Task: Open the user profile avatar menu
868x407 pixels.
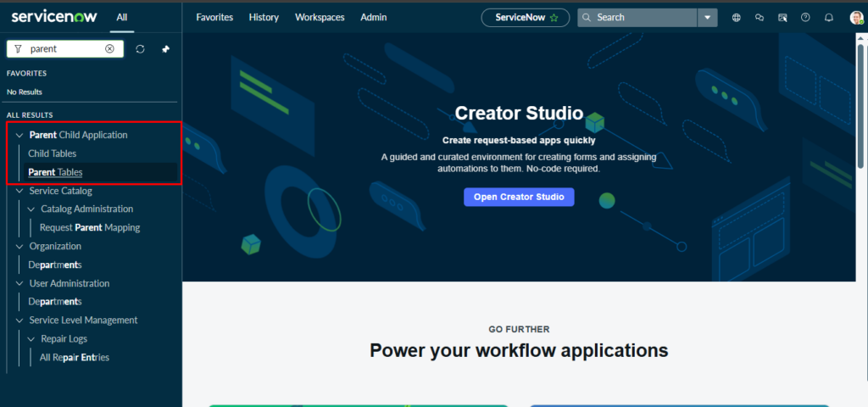Action: 856,17
